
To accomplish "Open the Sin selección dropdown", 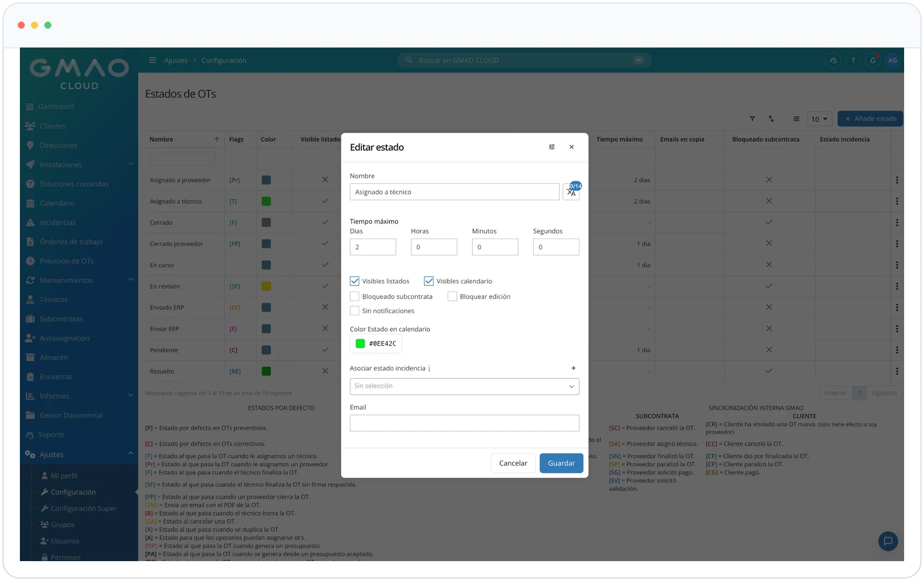I will (464, 386).
